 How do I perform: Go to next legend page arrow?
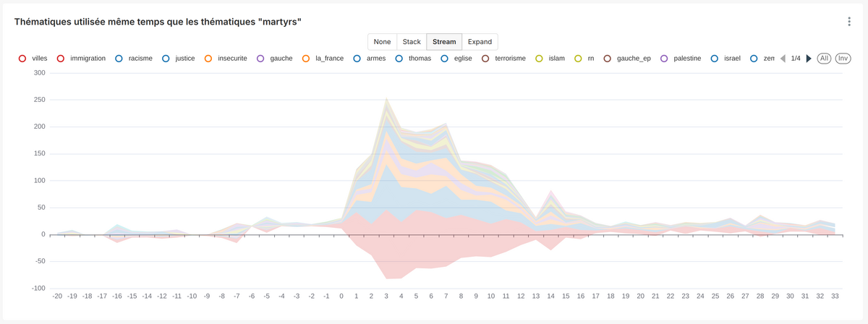(809, 59)
